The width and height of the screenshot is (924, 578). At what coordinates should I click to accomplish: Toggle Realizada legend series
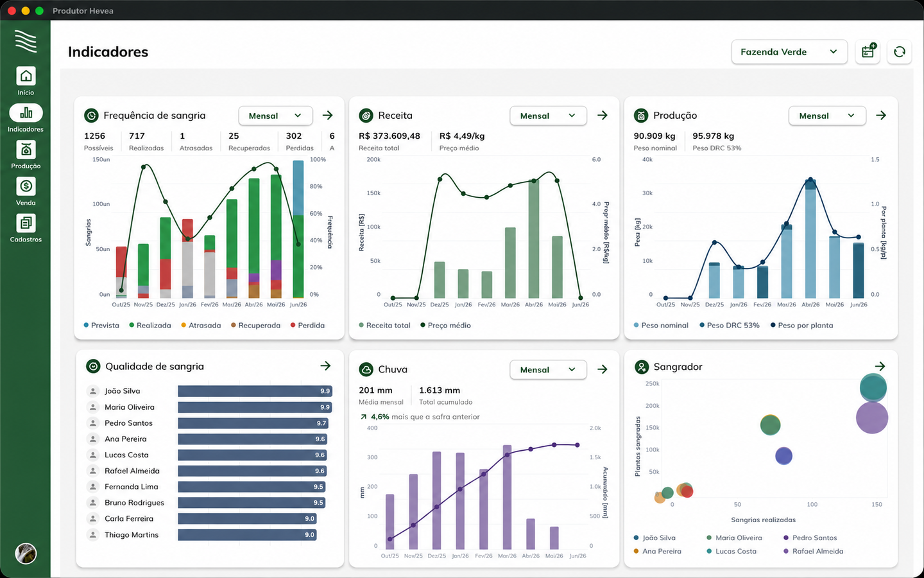[150, 326]
